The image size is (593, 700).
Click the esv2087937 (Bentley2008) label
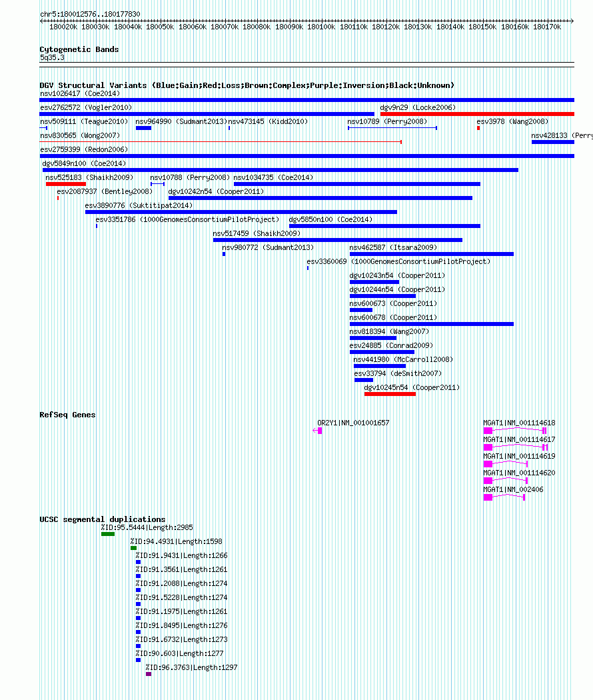coord(105,191)
